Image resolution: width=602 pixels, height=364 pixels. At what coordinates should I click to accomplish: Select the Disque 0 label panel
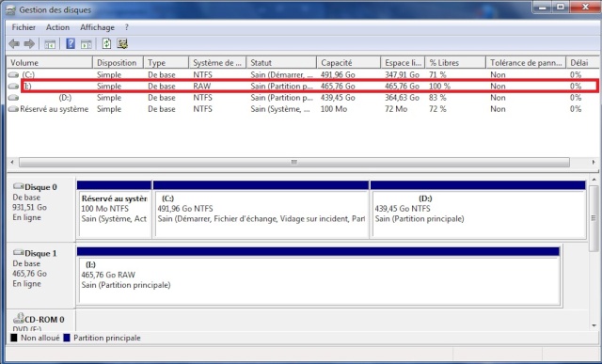pos(41,209)
